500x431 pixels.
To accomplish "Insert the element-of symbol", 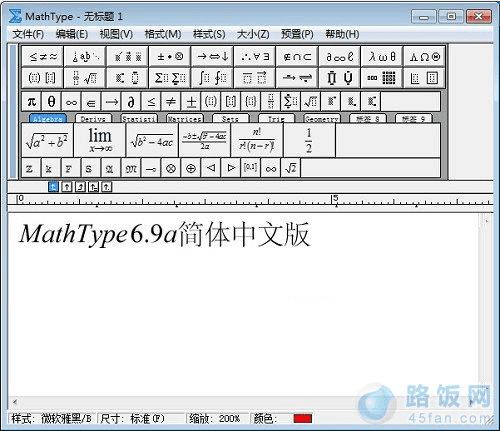I will pos(91,102).
